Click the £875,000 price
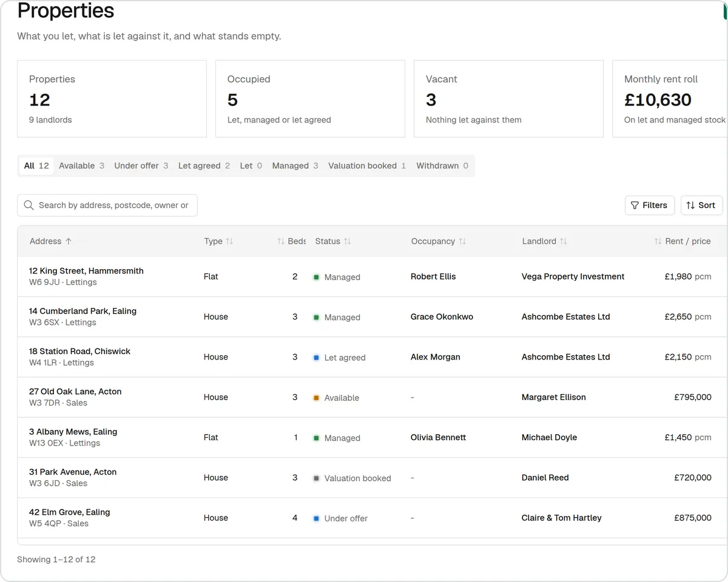 pos(693,518)
